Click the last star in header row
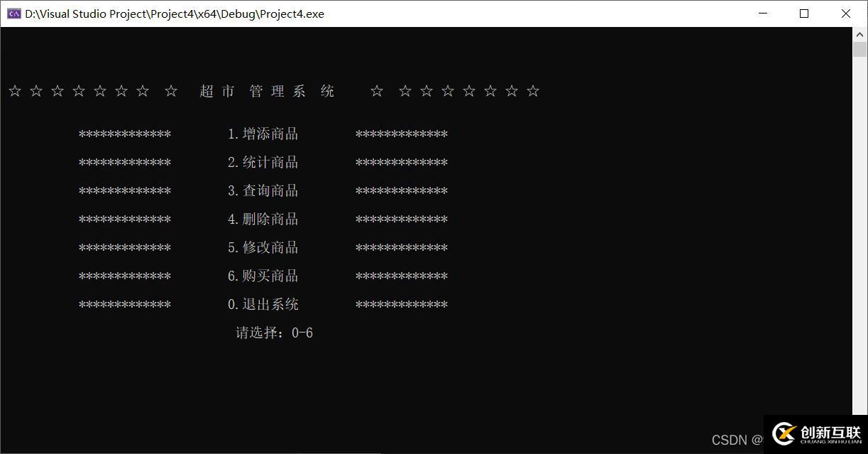This screenshot has height=454, width=868. click(x=533, y=91)
